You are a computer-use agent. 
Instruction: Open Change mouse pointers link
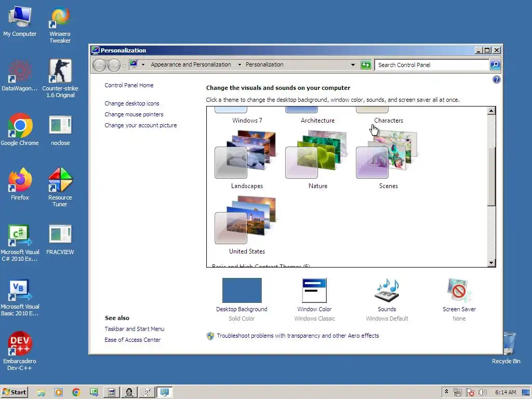134,114
